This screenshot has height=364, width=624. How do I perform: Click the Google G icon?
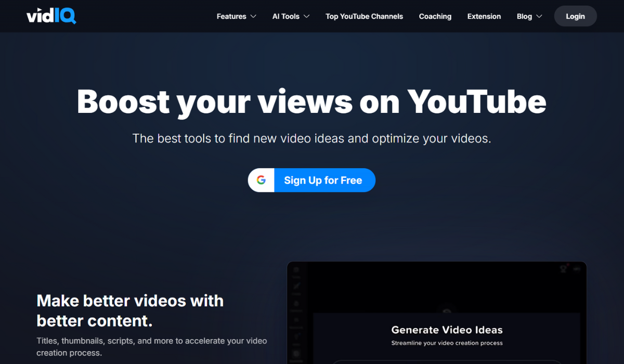click(261, 180)
